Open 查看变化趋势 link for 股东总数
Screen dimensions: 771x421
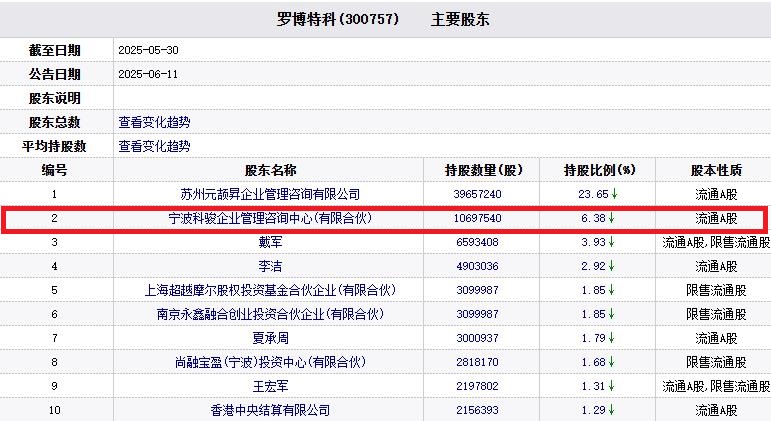click(154, 122)
